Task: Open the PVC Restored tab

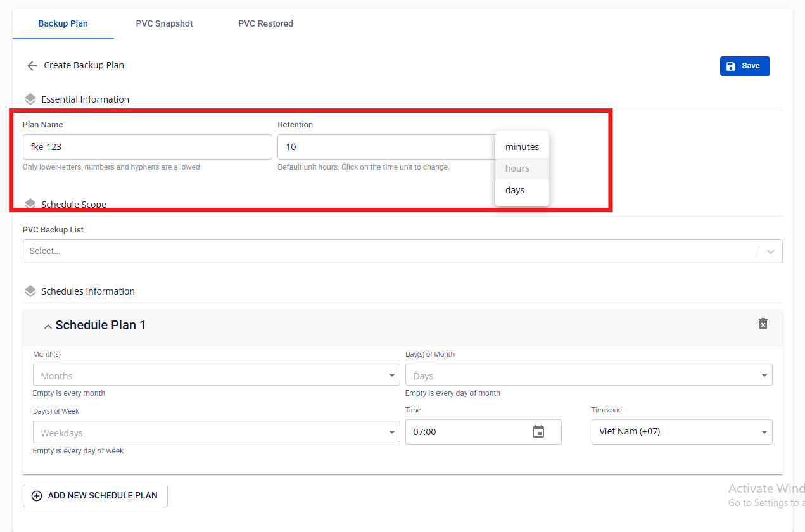Action: tap(265, 23)
